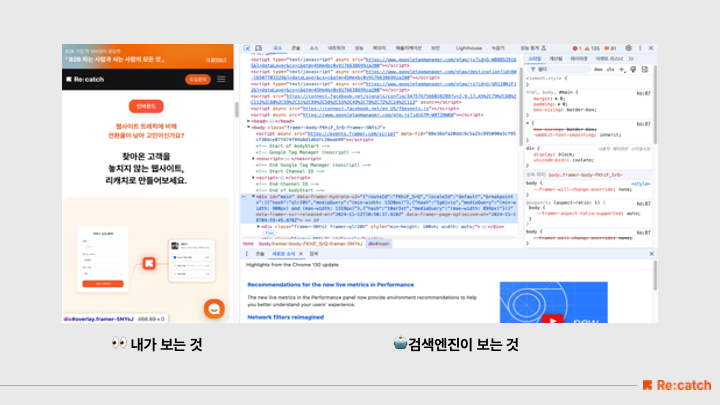Screen dimensions: 720x405
Task: Close the 새로운 소식 drawer tab with its X
Action: coord(301,254)
